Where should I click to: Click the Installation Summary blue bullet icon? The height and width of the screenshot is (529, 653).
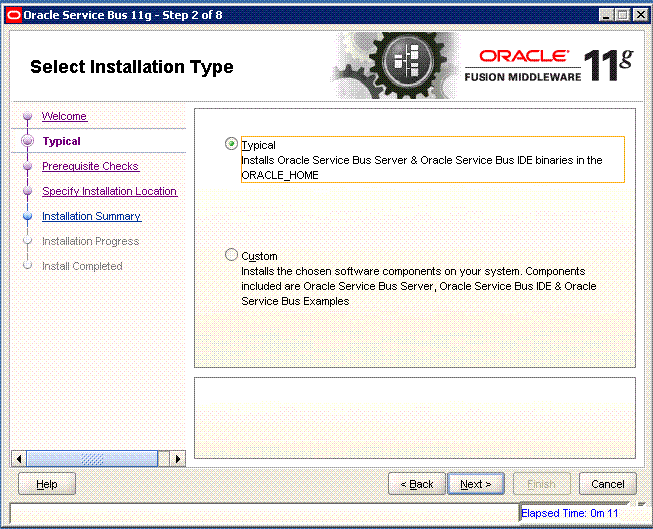point(27,216)
